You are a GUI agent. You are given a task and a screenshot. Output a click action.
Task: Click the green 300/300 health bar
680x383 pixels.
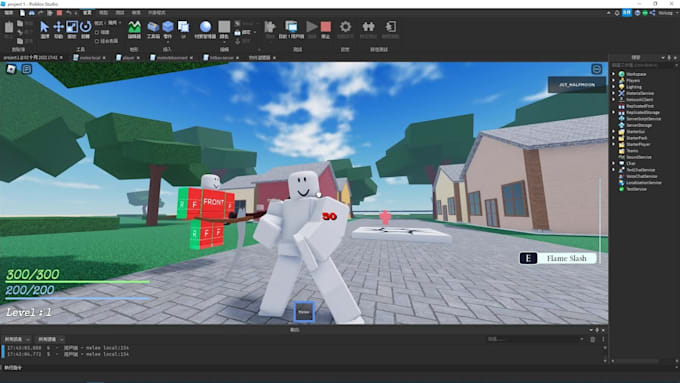78,282
